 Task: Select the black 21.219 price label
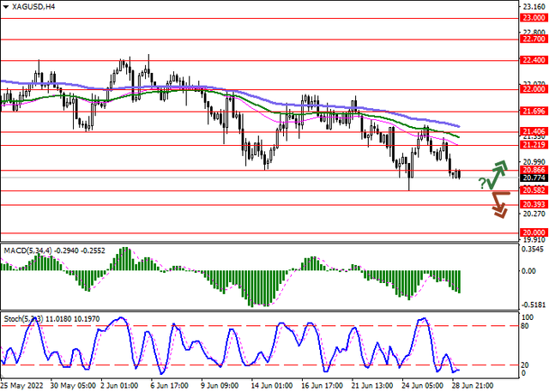(533, 145)
